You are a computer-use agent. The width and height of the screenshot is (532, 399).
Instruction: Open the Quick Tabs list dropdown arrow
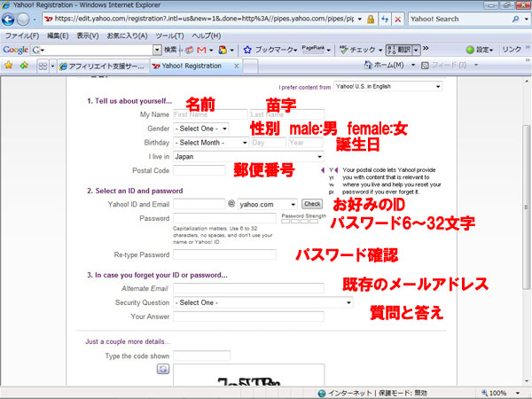click(x=52, y=66)
